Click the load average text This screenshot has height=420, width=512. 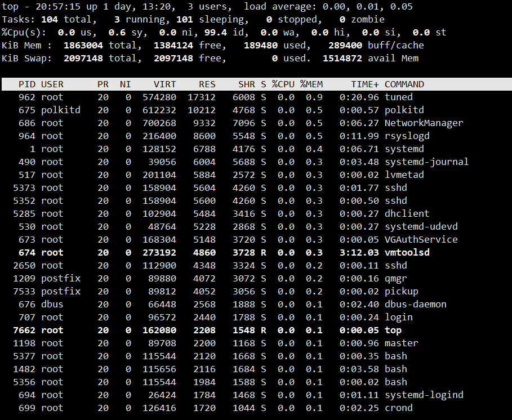click(x=328, y=7)
